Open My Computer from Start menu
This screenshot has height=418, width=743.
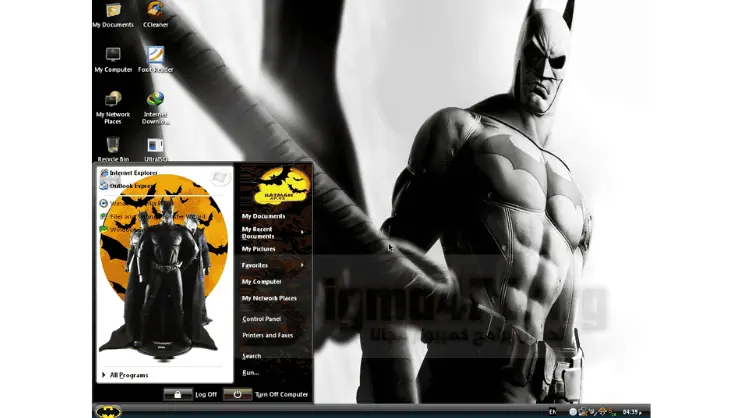pos(262,282)
